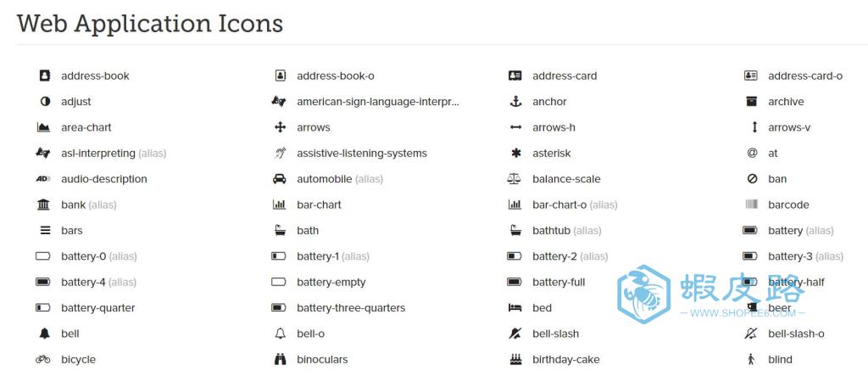
Task: Click the ban circle icon
Action: point(752,179)
